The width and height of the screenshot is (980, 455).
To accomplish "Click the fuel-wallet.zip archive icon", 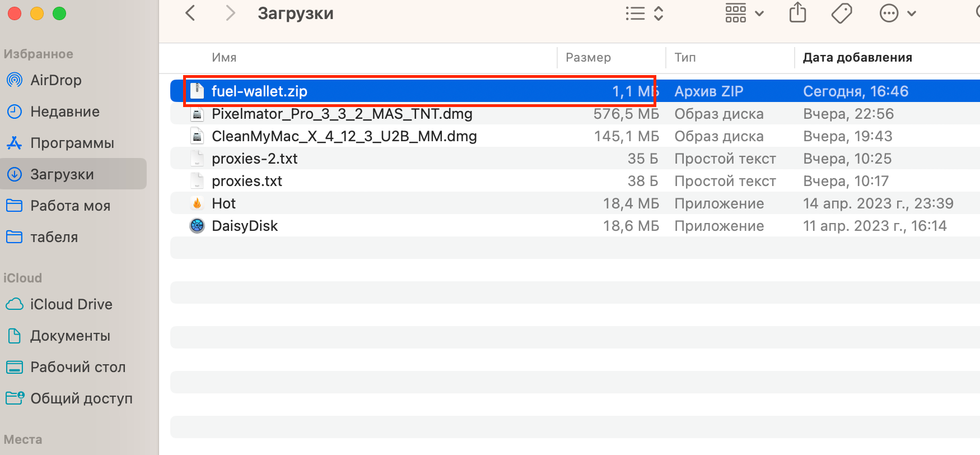I will click(x=197, y=91).
